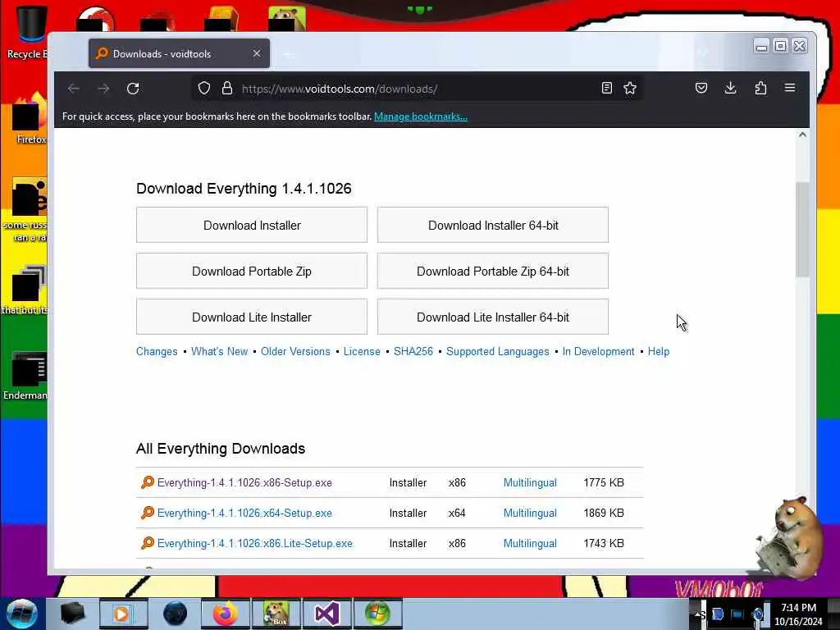Open the Pocket save icon

point(701,88)
